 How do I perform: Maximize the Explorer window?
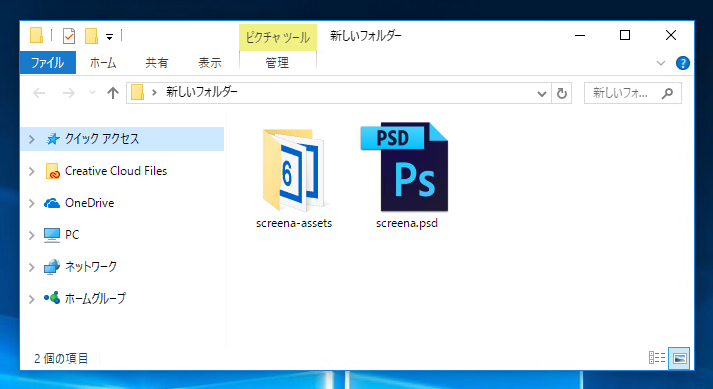coord(625,35)
